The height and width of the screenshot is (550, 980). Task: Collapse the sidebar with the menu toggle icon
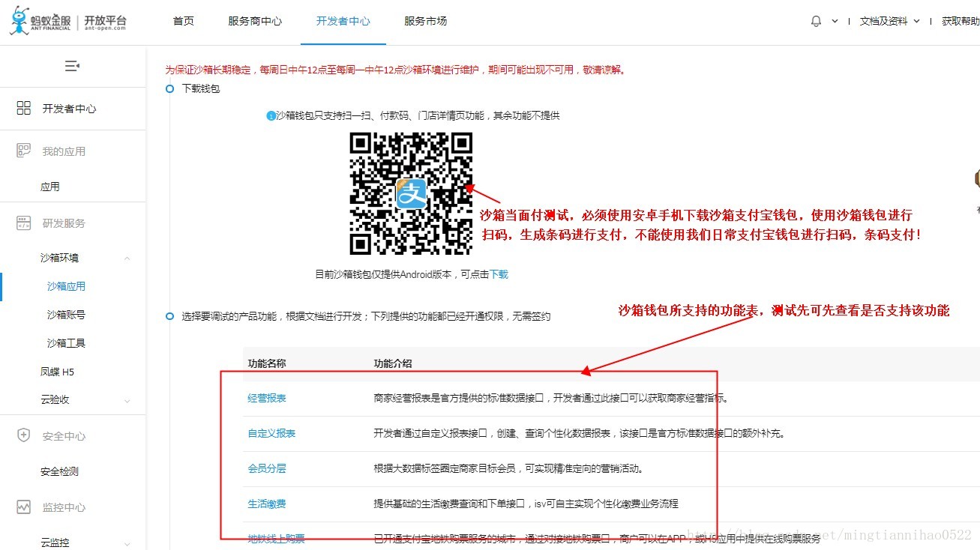coord(72,66)
